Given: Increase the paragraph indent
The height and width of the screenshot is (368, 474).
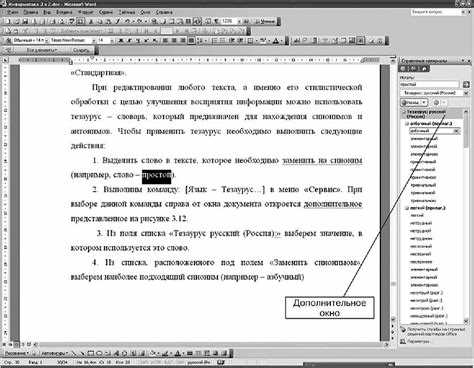Looking at the screenshot, I should [241, 40].
